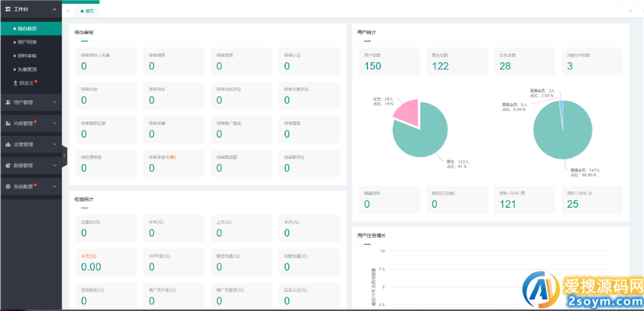The image size is (644, 311).
Task: Click the 运营管理 bar chart icon
Action: coord(8,144)
